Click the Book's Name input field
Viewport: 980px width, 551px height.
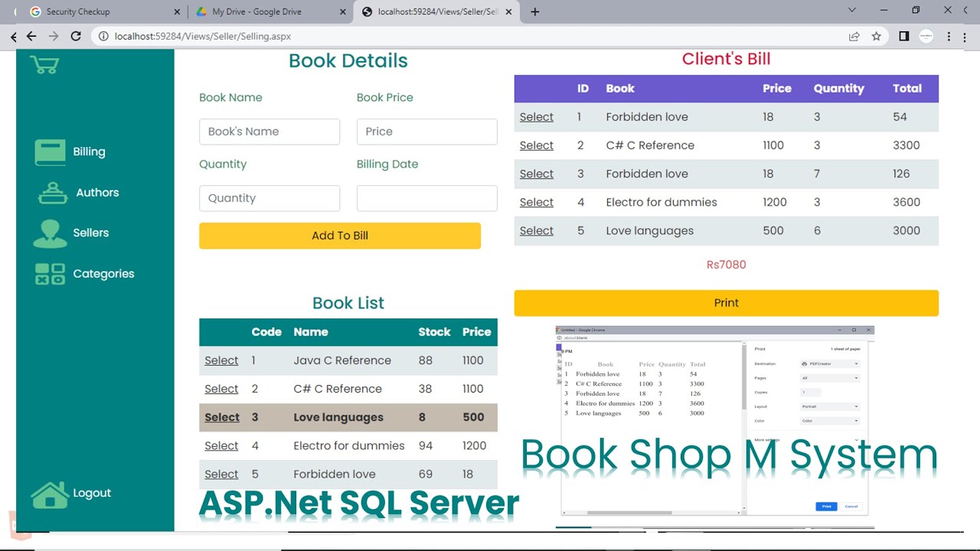pyautogui.click(x=269, y=132)
